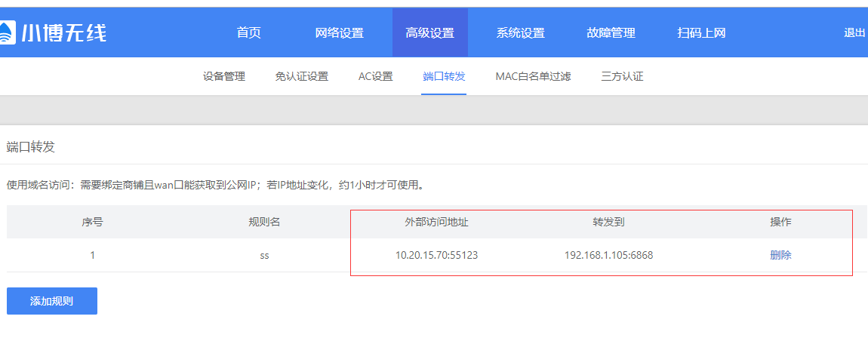Open the 免认证设置 sub-tab

[x=302, y=76]
